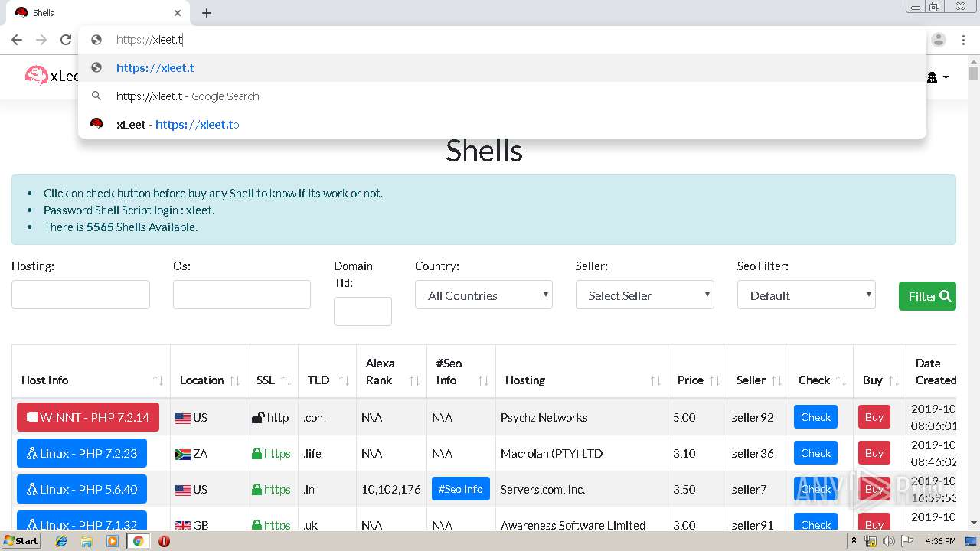Screen dimensions: 980x551
Task: Click Check in the seller92 row
Action: [x=815, y=417]
